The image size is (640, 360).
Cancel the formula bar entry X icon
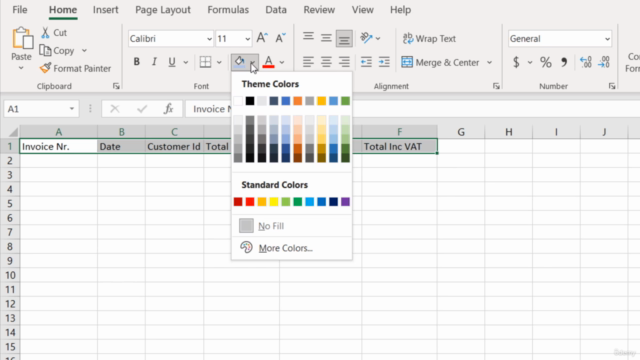click(x=115, y=109)
